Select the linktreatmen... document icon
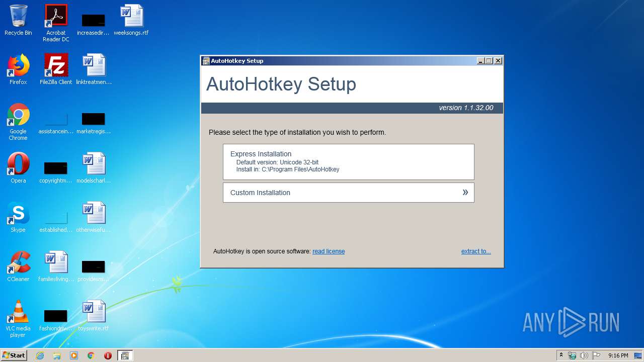The width and height of the screenshot is (644, 362). [x=94, y=69]
